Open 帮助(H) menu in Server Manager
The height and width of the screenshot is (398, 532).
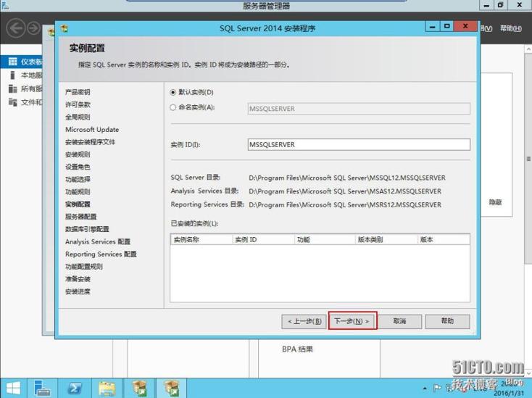511,28
